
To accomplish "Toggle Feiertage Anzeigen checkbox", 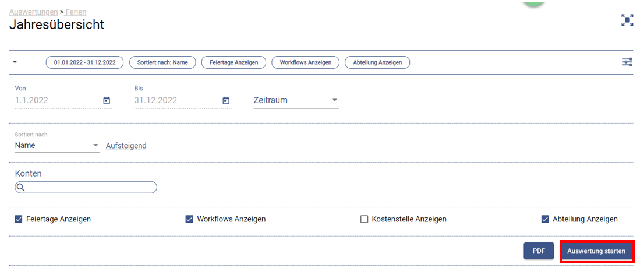I will [19, 219].
